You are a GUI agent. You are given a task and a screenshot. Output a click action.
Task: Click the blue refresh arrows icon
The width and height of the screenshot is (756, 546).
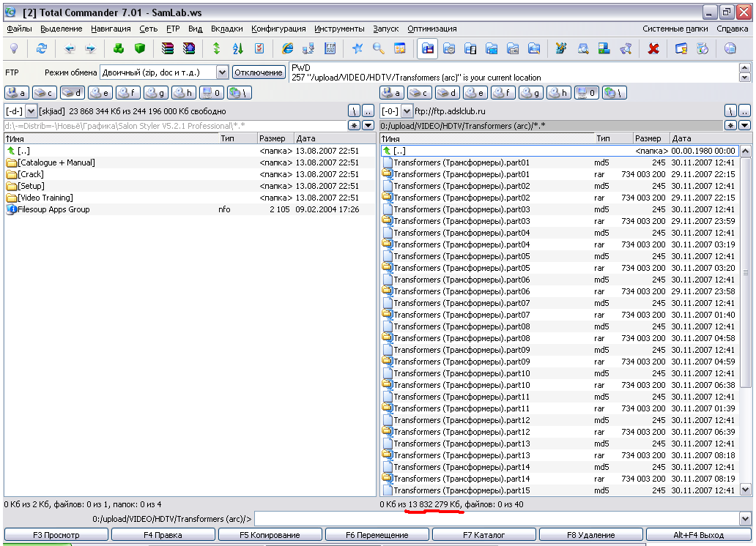[x=42, y=48]
